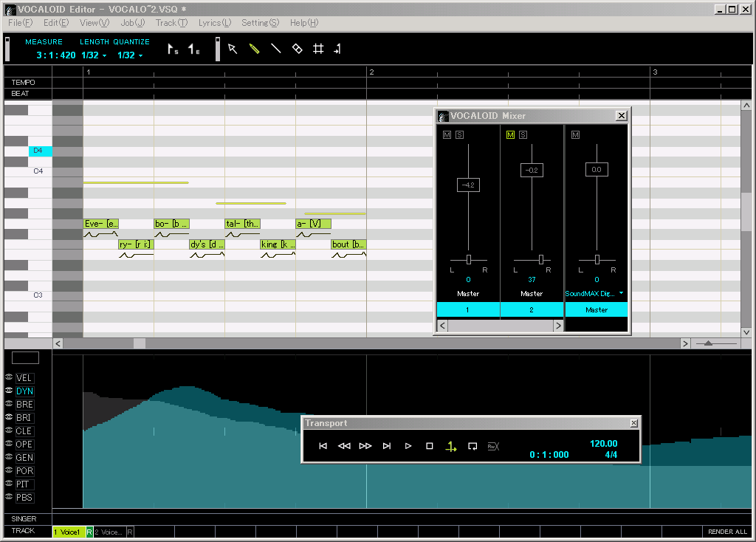Click the Master channel label in the Mixer
The height and width of the screenshot is (542, 756).
click(x=597, y=309)
